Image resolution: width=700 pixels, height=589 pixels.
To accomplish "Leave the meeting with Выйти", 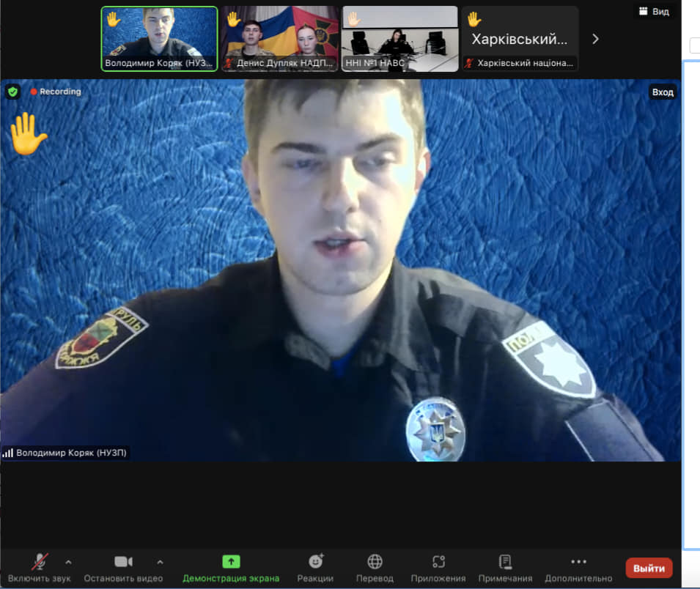I will 649,568.
